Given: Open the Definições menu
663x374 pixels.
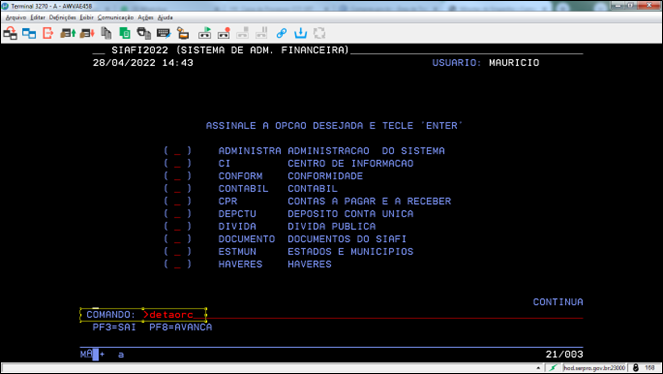Looking at the screenshot, I should 62,17.
